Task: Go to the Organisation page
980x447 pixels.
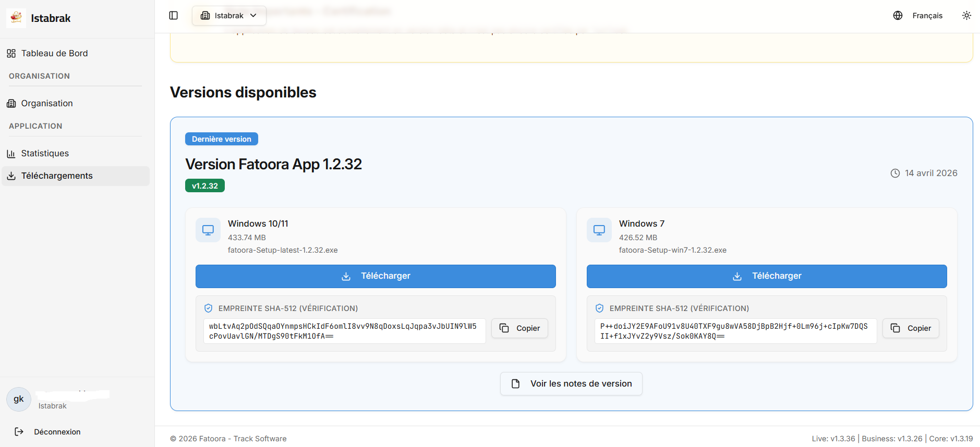Action: click(76, 103)
